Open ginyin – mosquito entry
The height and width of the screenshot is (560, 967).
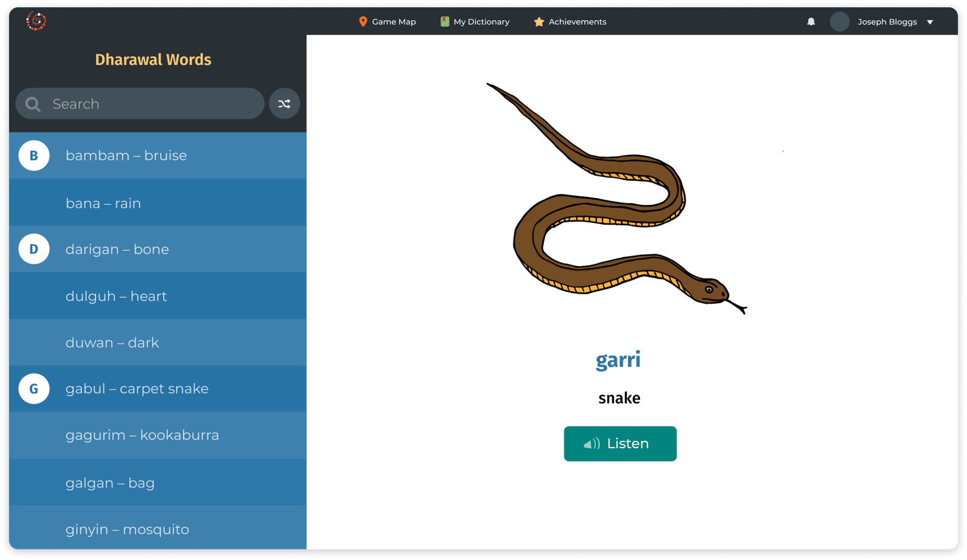coord(127,529)
